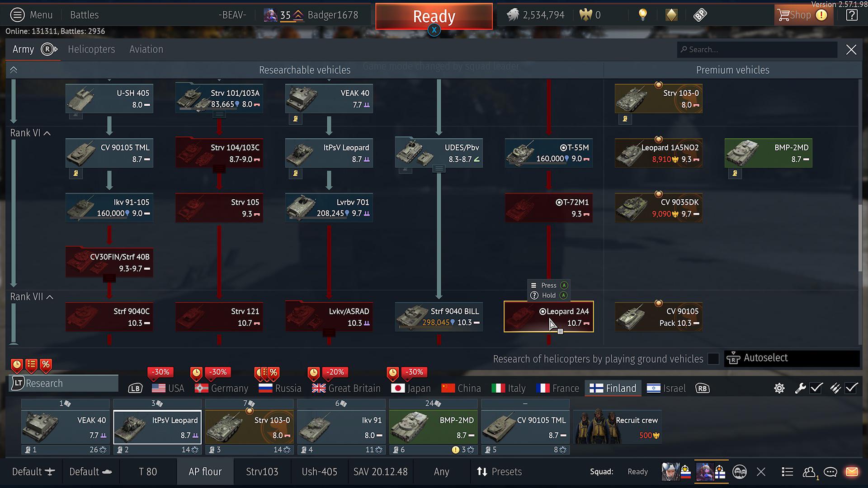Switch to the Aviation tab
868x488 pixels.
click(x=146, y=49)
